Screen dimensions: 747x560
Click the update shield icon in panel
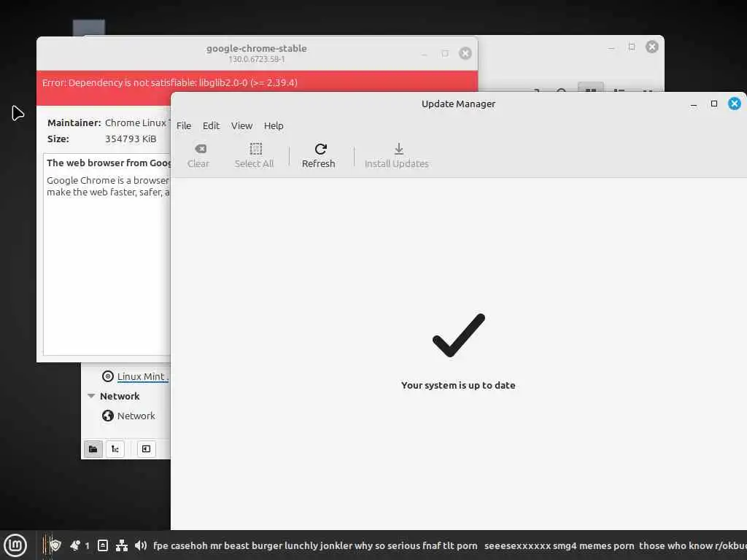[55, 545]
